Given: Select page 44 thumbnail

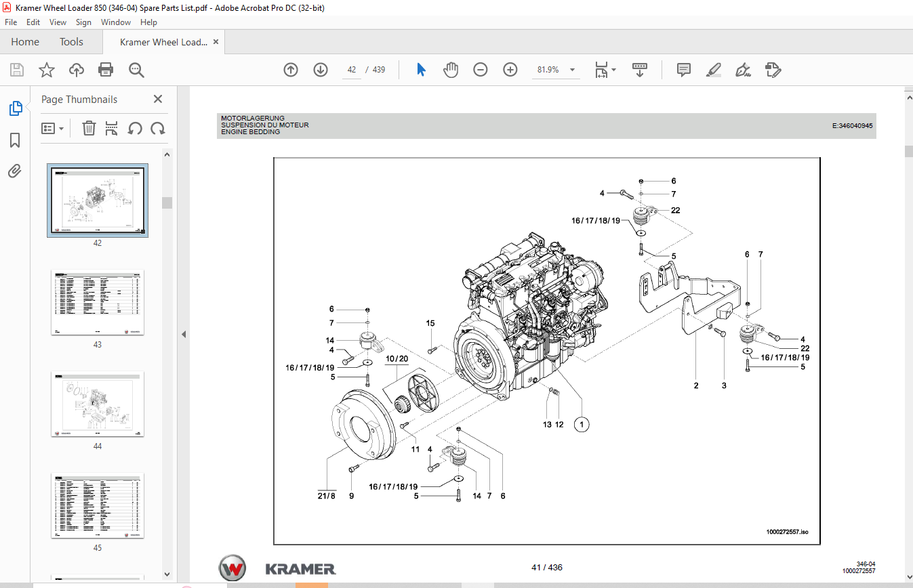Looking at the screenshot, I should 97,404.
